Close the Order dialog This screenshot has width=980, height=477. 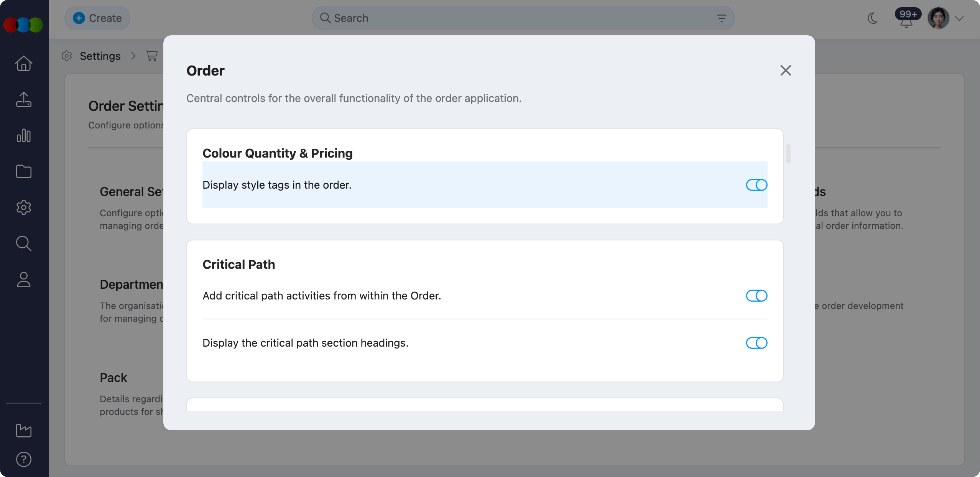pyautogui.click(x=786, y=71)
